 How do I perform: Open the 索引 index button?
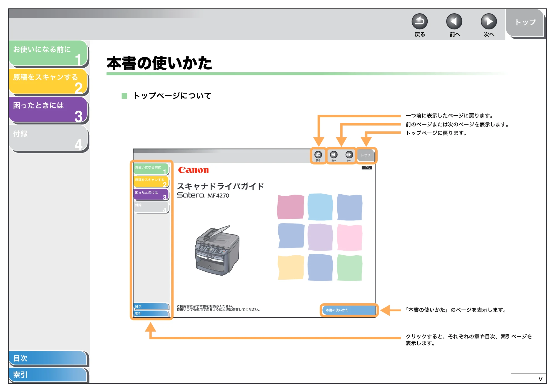[x=48, y=375]
